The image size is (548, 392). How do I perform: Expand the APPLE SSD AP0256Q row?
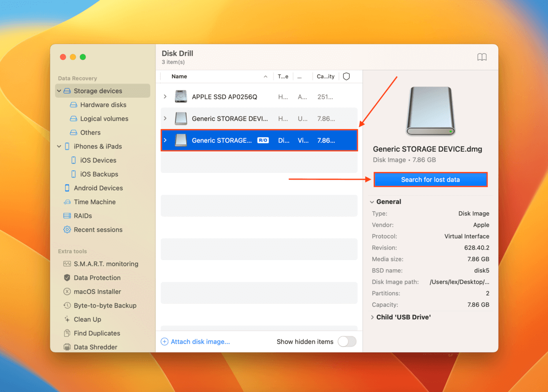(165, 97)
